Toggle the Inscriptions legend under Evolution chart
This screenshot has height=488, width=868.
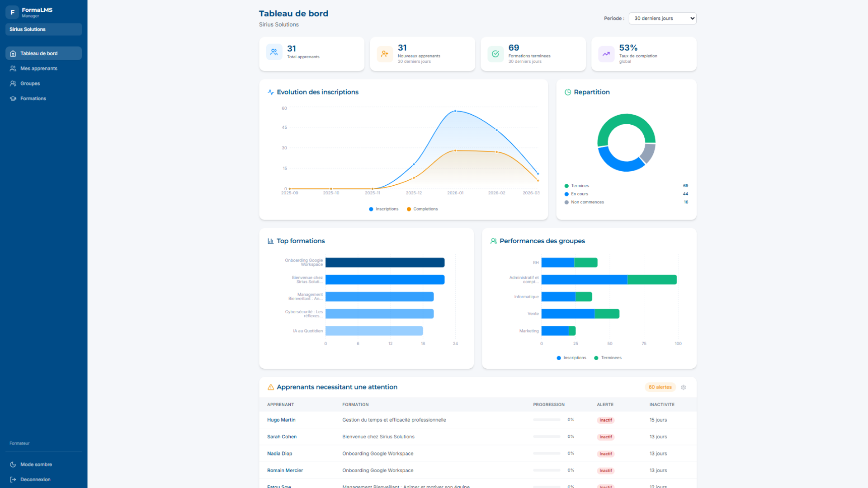[x=383, y=209]
